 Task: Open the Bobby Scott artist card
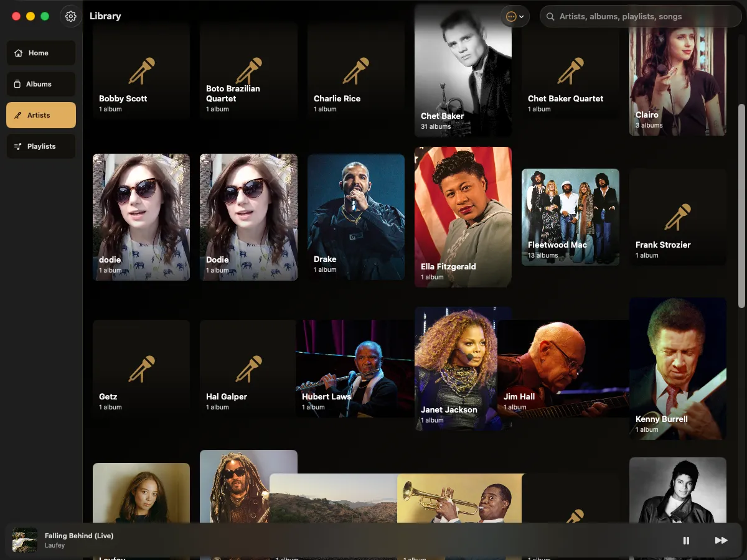point(141,71)
